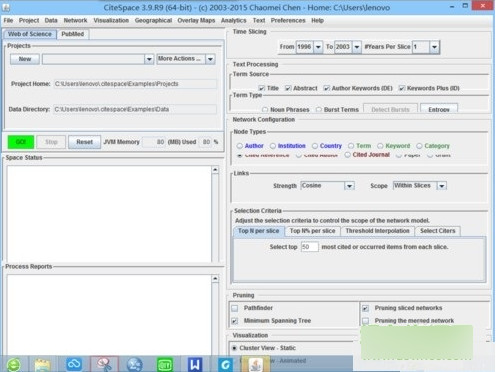496x372 pixels.
Task: Uncheck the Abstract term source
Action: [288, 88]
